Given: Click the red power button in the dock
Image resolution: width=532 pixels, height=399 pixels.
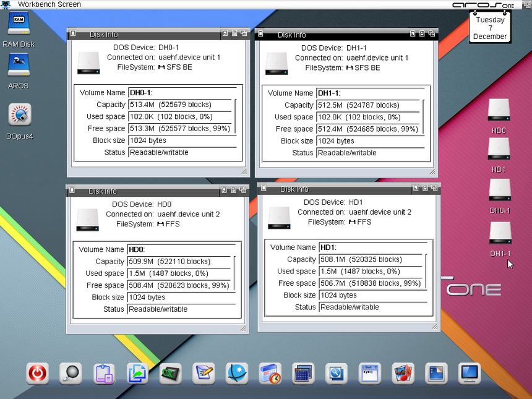Looking at the screenshot, I should (x=38, y=374).
